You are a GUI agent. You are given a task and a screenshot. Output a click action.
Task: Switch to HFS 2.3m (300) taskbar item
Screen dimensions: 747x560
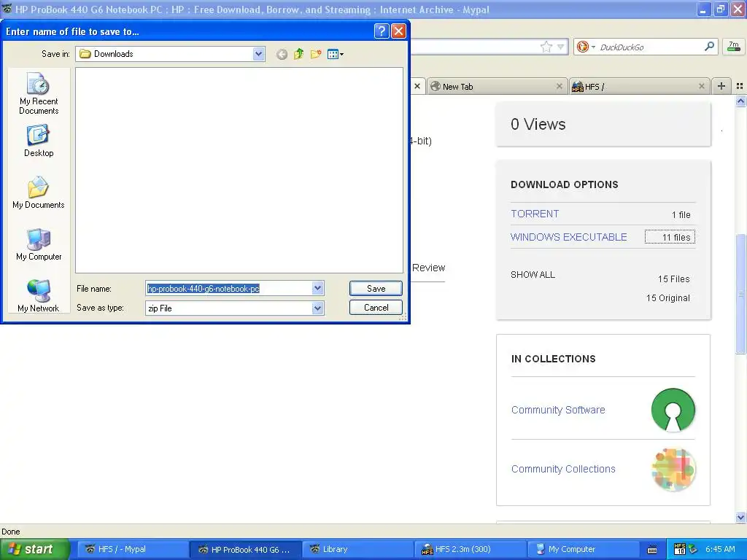[x=471, y=549]
